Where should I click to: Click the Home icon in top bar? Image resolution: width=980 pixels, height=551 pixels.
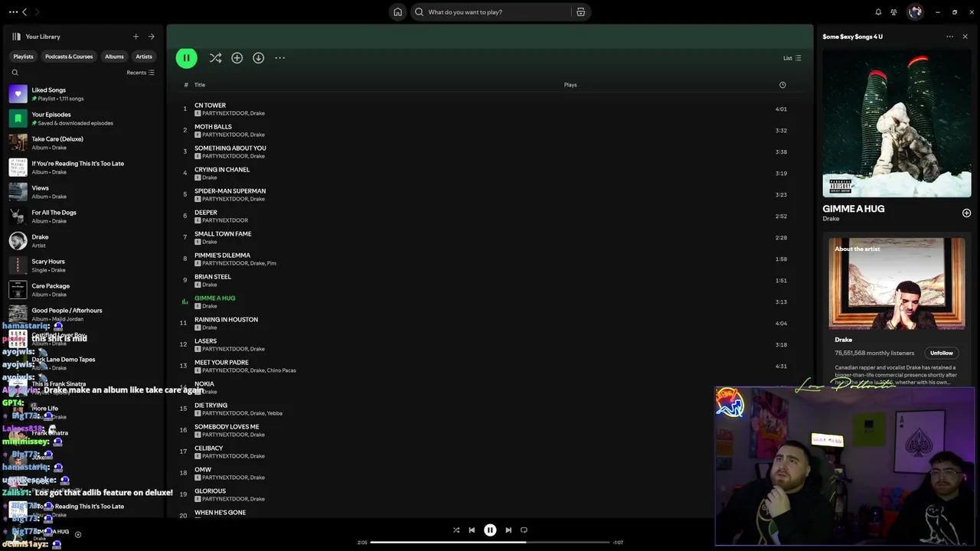pos(397,11)
